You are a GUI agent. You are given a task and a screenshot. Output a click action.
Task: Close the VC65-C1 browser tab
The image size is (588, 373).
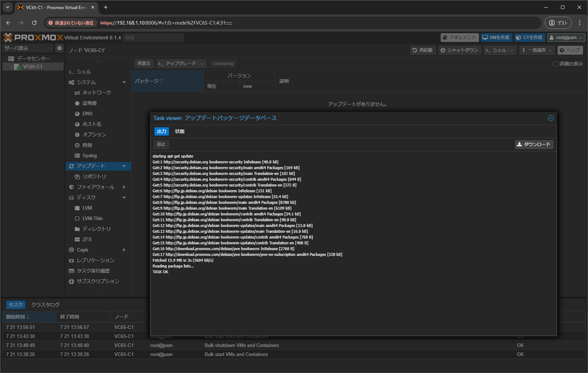pyautogui.click(x=93, y=7)
